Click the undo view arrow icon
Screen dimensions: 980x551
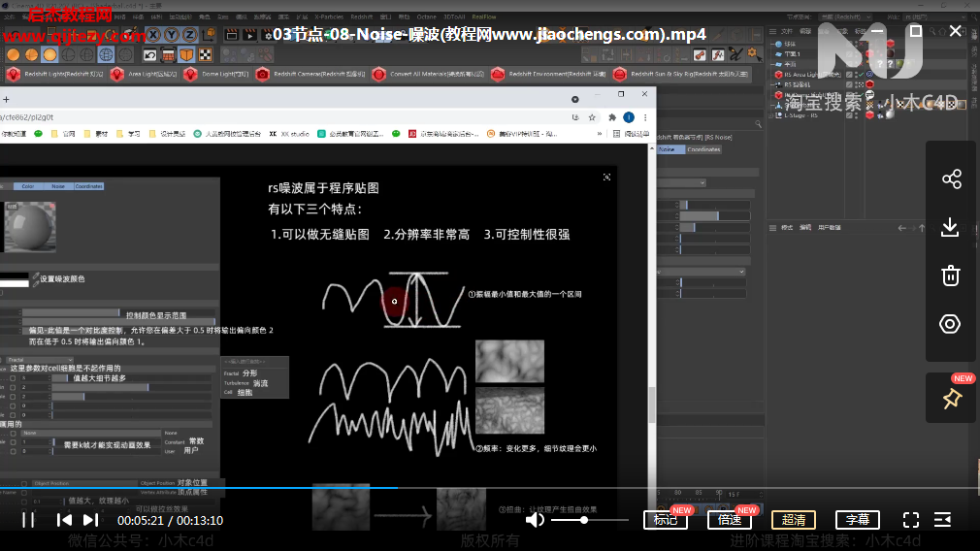coord(149,55)
